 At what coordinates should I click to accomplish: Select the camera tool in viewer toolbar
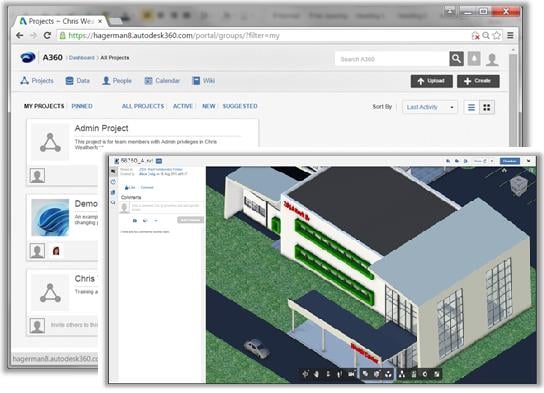351,374
